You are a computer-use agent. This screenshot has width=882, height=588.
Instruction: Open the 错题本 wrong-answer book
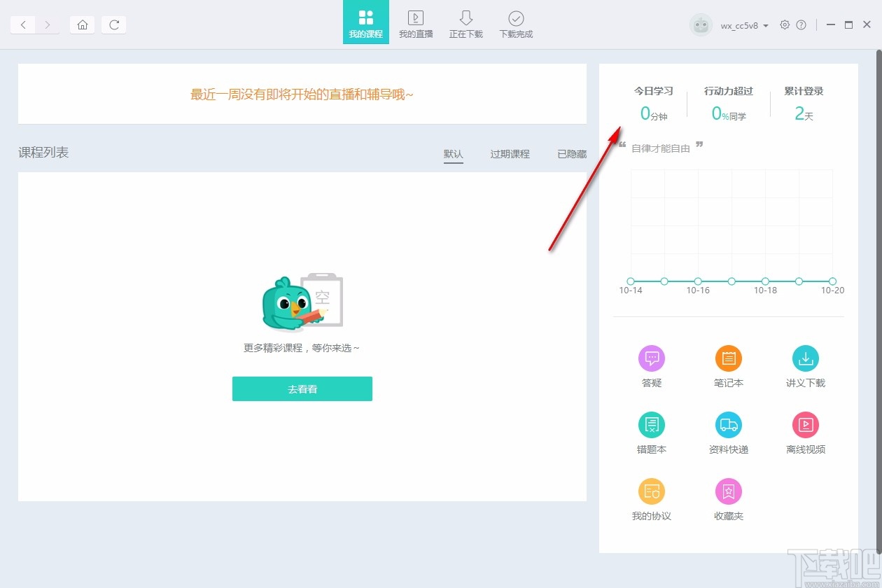pos(651,430)
